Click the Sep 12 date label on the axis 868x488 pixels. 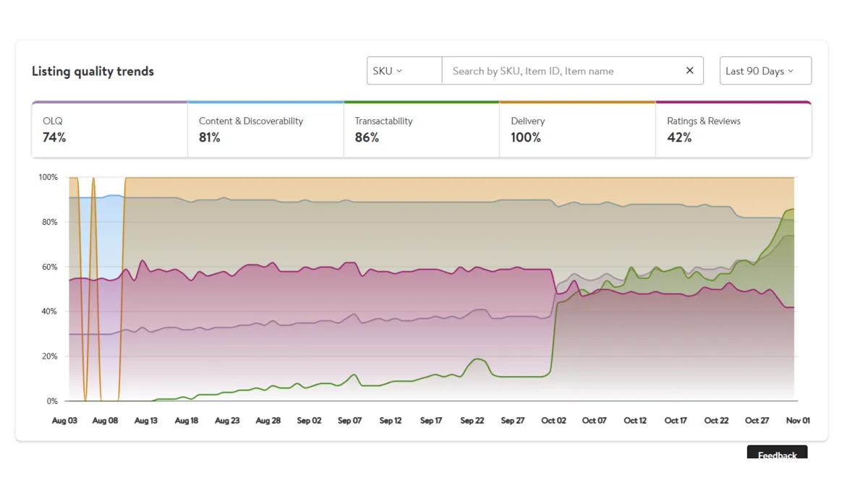pos(391,421)
